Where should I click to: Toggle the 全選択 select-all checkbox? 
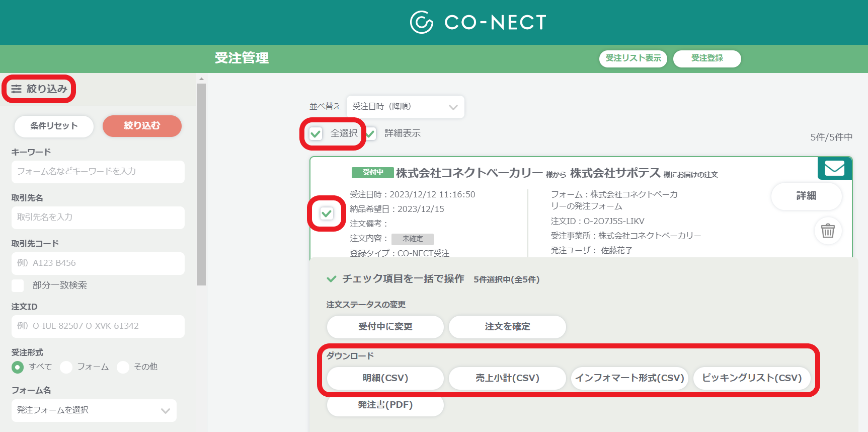[315, 134]
